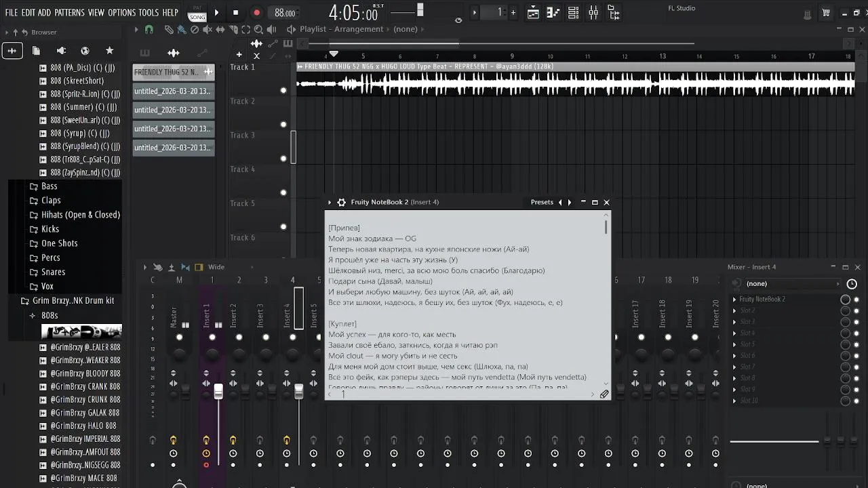Click the Fruity NoteBook 2 gear icon
868x488 pixels.
[x=341, y=202]
